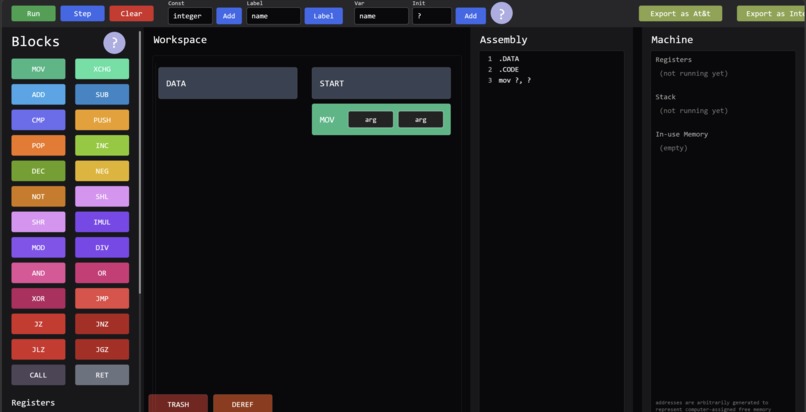The height and width of the screenshot is (412, 806).
Task: Select the XCHG block
Action: click(x=102, y=69)
